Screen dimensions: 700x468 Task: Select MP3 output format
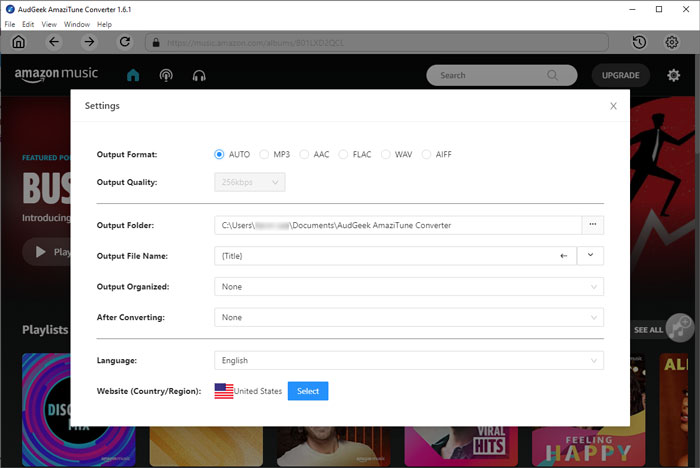(x=264, y=155)
